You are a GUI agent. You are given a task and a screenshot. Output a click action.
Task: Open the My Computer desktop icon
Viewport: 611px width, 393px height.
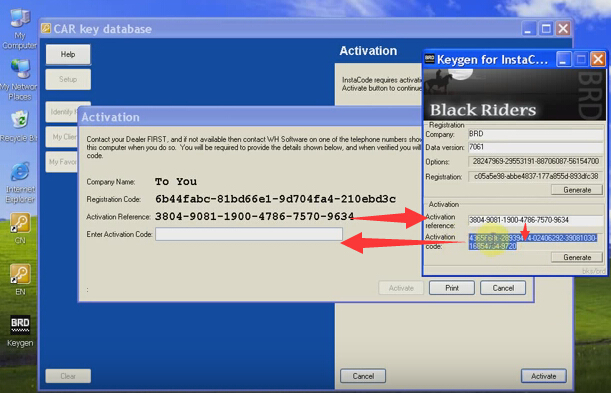coord(19,29)
